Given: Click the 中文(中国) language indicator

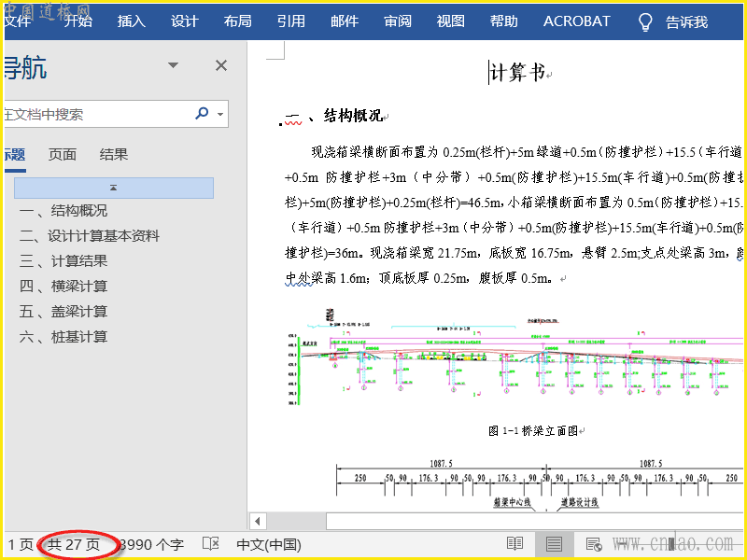Looking at the screenshot, I should coord(269,544).
